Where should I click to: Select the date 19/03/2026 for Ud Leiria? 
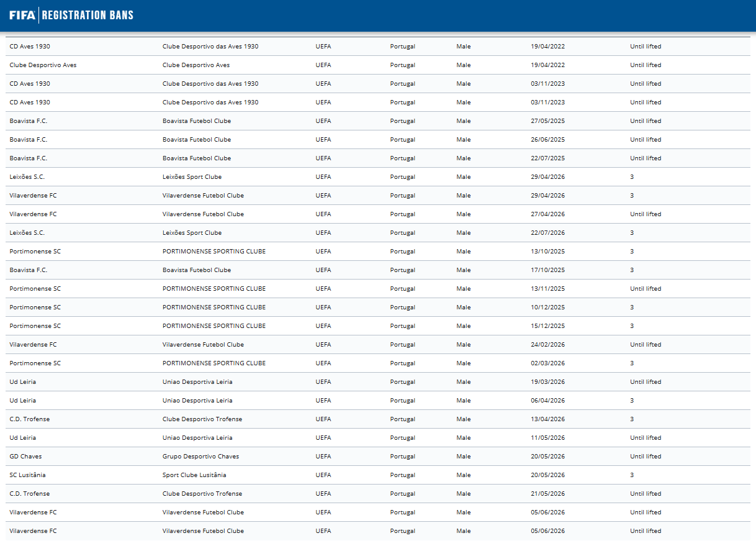[548, 382]
